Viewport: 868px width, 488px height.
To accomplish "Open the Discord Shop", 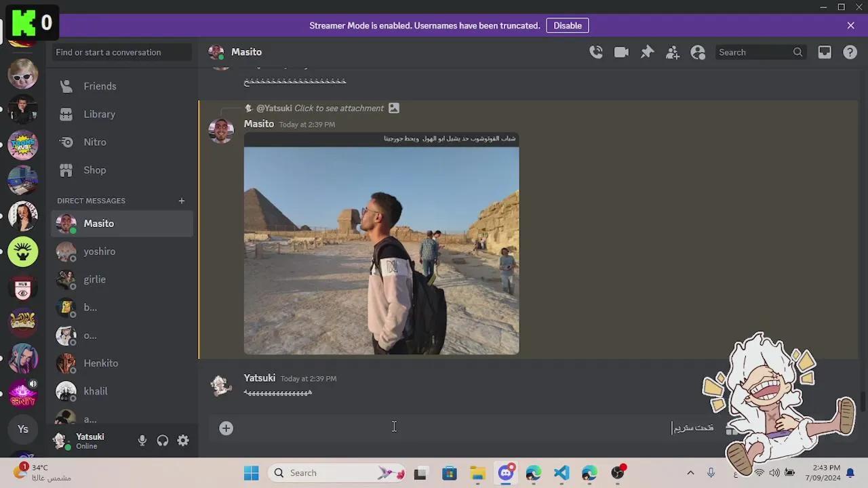I will pyautogui.click(x=122, y=170).
